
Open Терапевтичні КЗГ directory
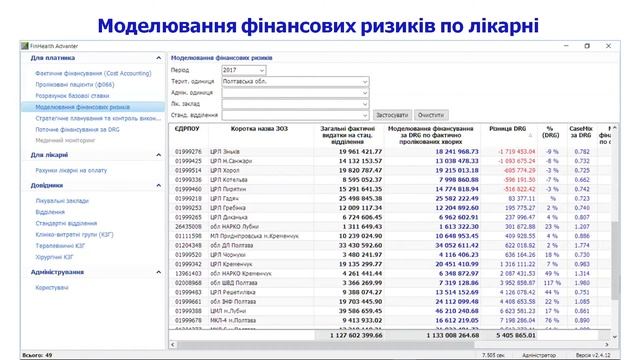click(60, 246)
